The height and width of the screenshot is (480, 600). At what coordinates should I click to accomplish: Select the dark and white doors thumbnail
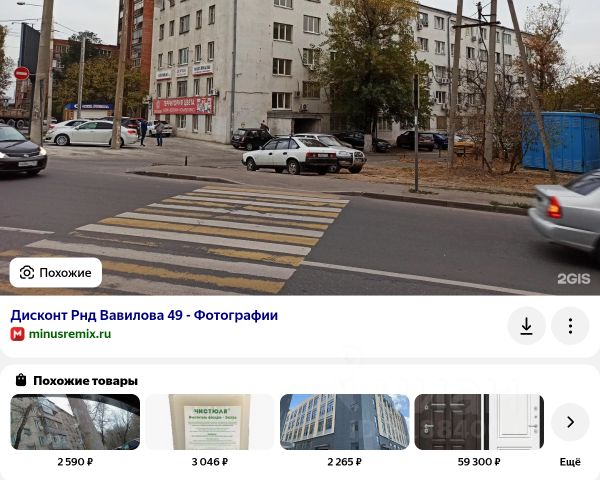(x=479, y=422)
